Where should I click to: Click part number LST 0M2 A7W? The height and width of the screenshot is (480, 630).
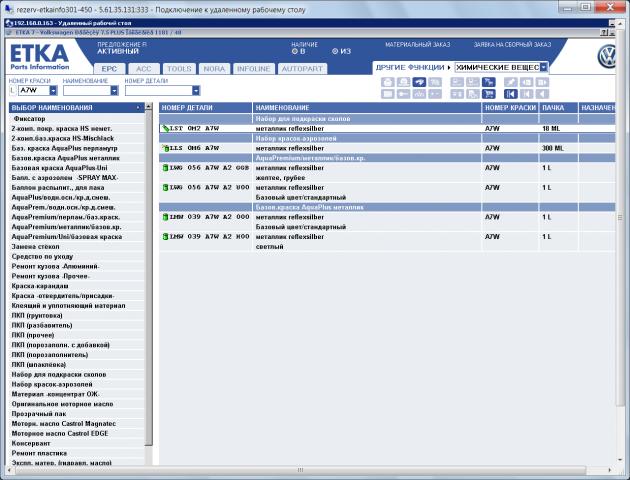(194, 129)
